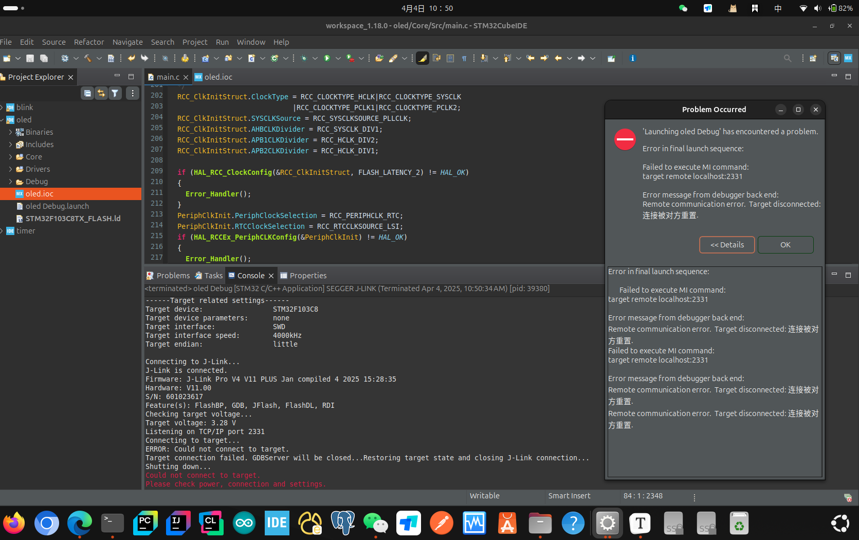Collapse details with the << Details button
The image size is (859, 540).
pyautogui.click(x=727, y=244)
